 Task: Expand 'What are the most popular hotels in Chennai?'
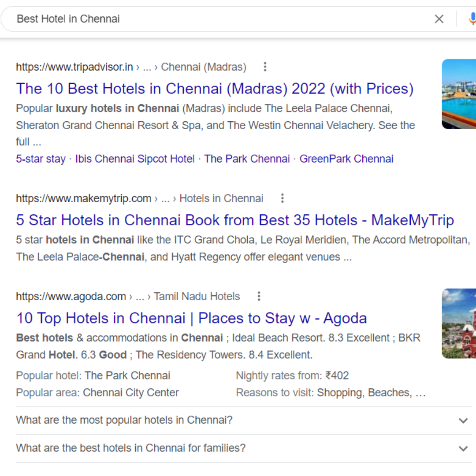[124, 420]
